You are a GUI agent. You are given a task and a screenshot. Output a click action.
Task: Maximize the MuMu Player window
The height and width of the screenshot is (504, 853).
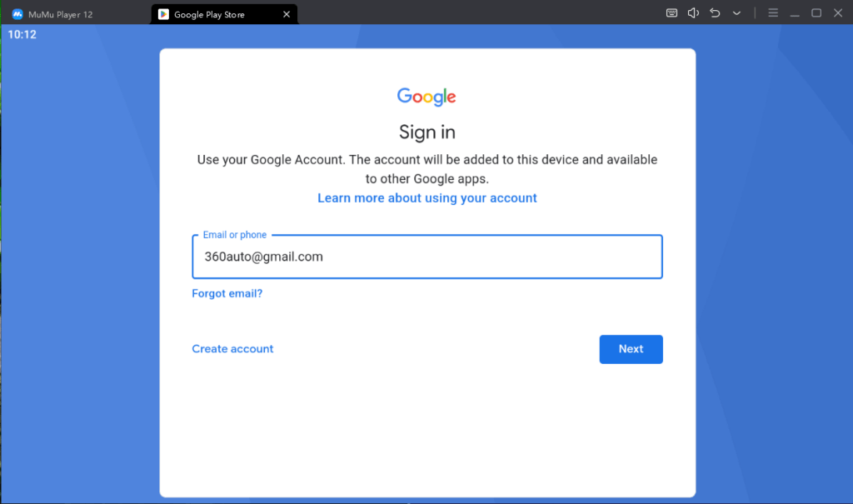(x=816, y=13)
